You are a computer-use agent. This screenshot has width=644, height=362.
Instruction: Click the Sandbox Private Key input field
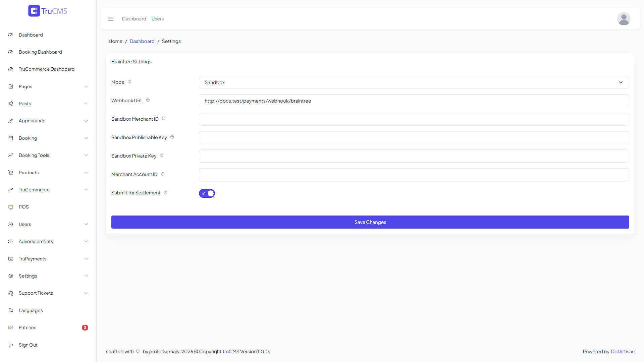(x=414, y=156)
